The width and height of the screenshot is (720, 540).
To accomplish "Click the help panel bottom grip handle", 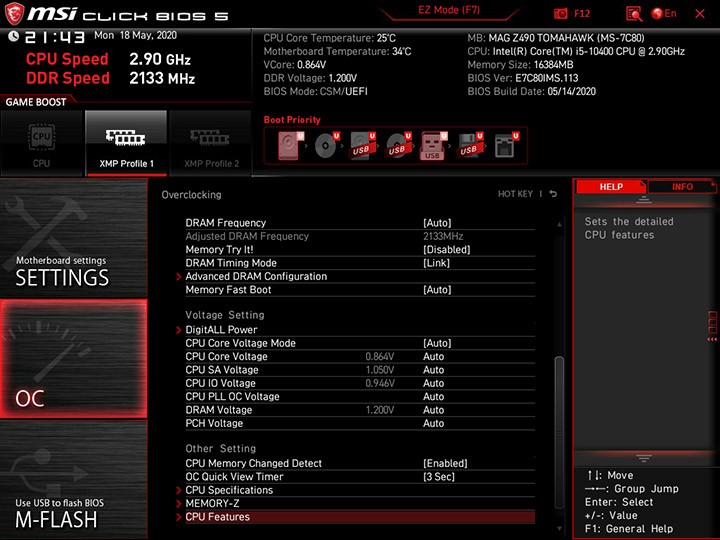I will coord(643,458).
